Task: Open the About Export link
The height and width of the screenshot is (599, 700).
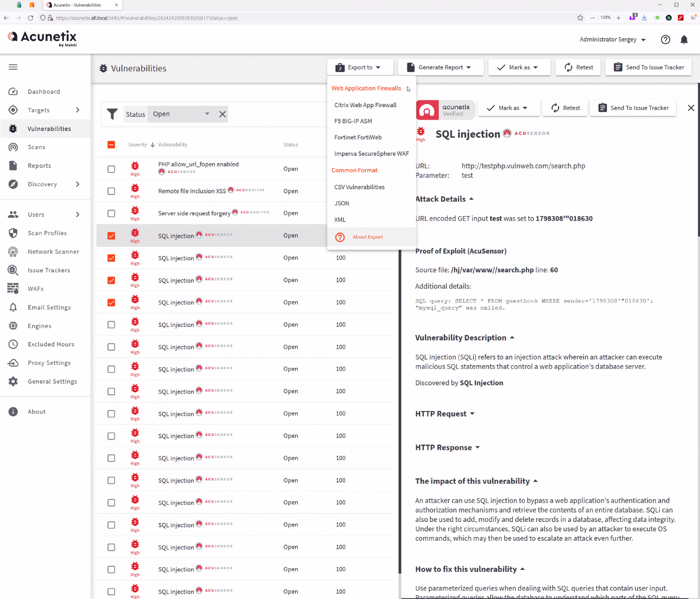Action: tap(367, 237)
